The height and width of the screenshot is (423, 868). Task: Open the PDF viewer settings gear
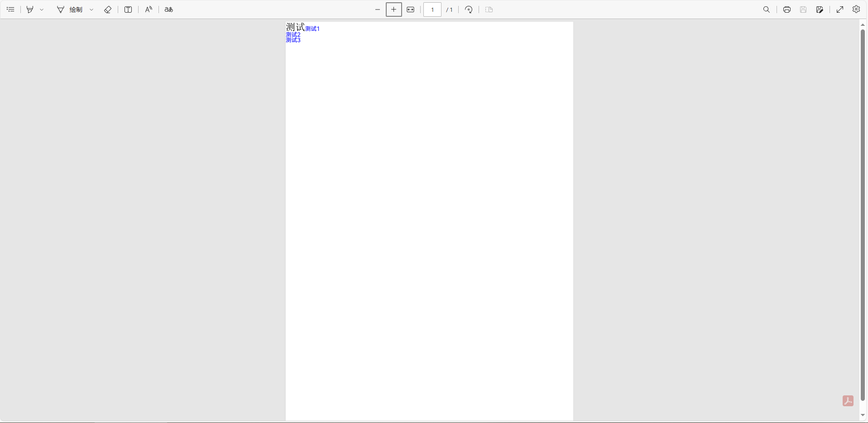856,10
